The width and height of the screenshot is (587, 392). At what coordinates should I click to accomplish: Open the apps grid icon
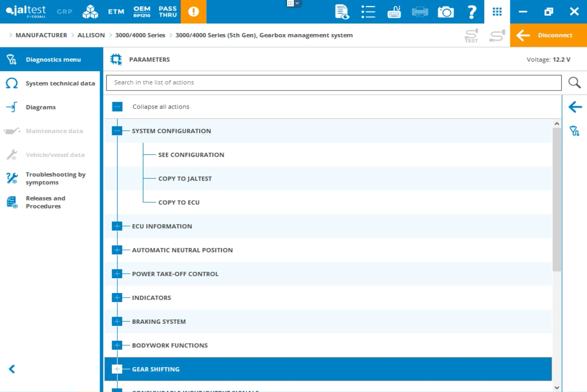(x=497, y=12)
